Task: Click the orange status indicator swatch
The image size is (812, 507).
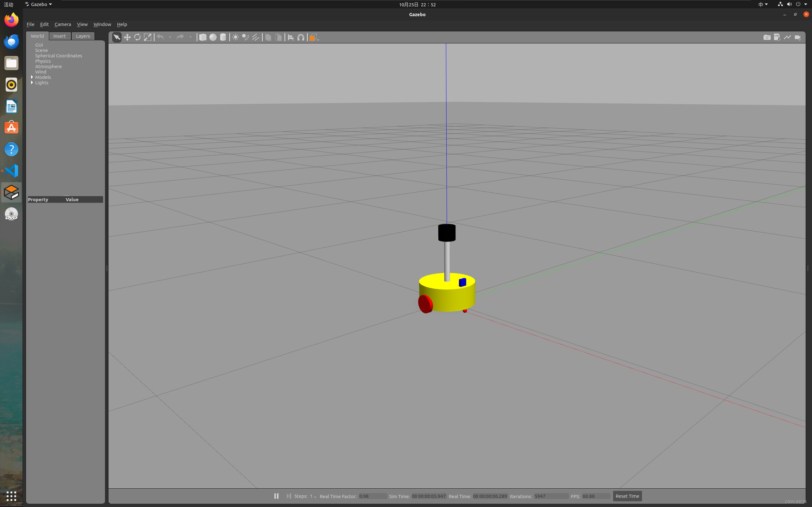Action: (313, 37)
